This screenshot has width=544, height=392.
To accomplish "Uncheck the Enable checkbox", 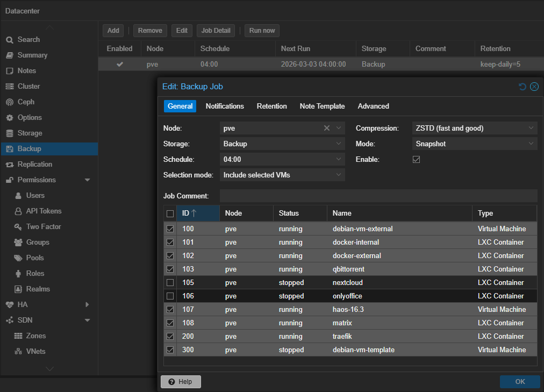I will (x=416, y=160).
